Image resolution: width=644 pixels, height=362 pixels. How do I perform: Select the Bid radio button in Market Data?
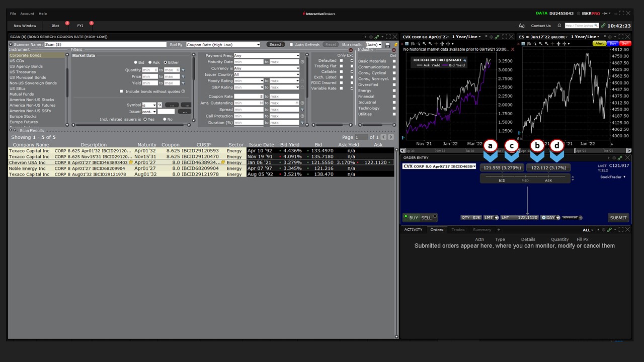135,62
